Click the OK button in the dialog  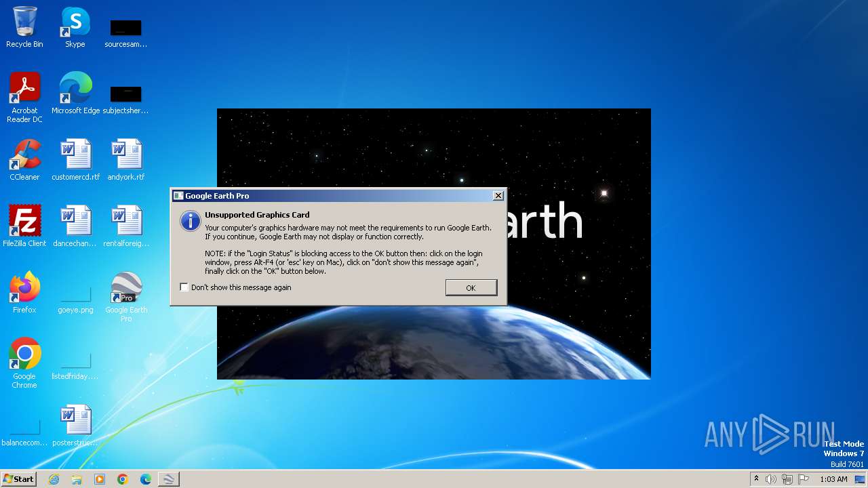471,288
